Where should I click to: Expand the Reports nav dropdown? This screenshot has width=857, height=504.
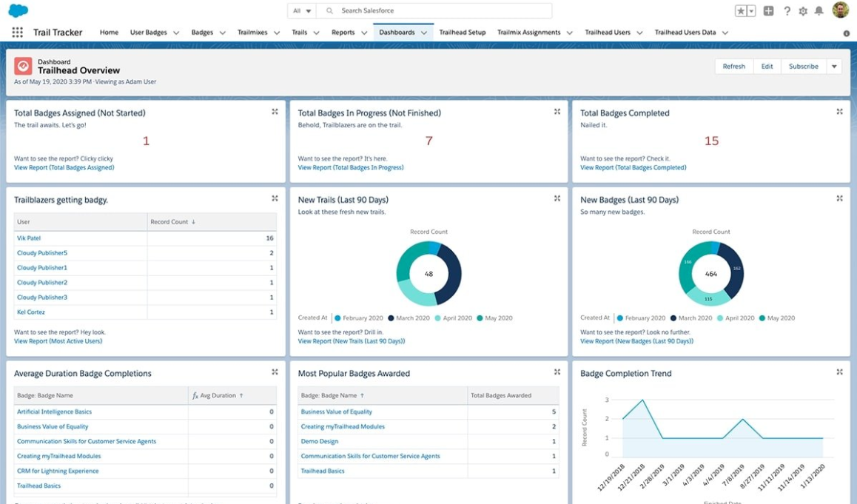tap(364, 33)
